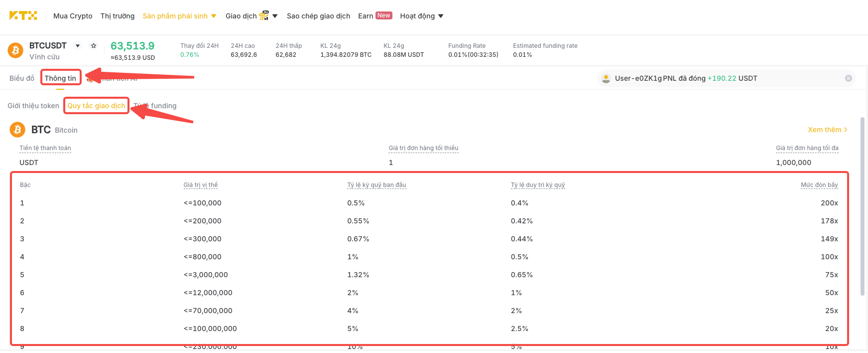Switch to Biểu đồ tab
The height and width of the screenshot is (353, 868).
(x=22, y=78)
